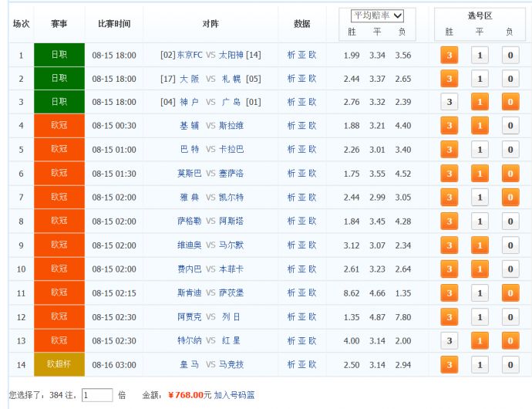Click the 比赛时间 column header
The image size is (532, 409).
tap(114, 24)
